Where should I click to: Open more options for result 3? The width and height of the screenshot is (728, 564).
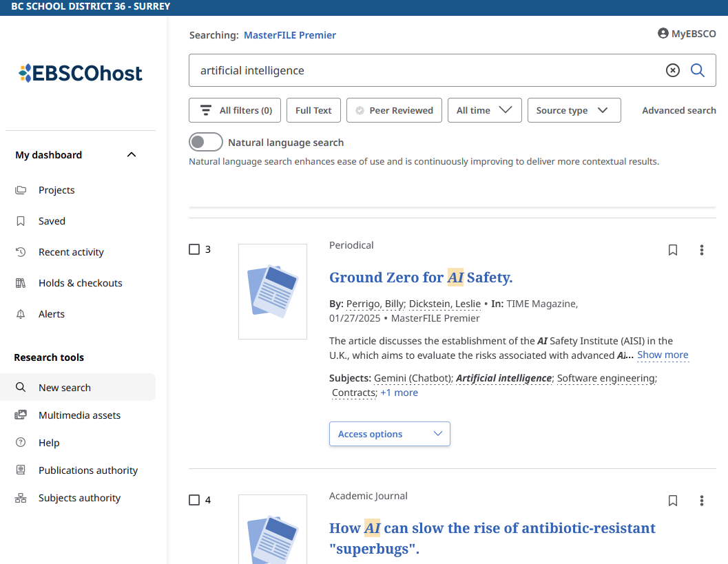702,250
